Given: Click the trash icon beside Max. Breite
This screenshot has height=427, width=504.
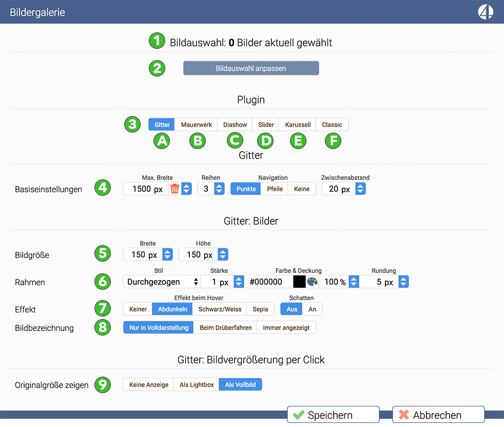Looking at the screenshot, I should tap(175, 189).
